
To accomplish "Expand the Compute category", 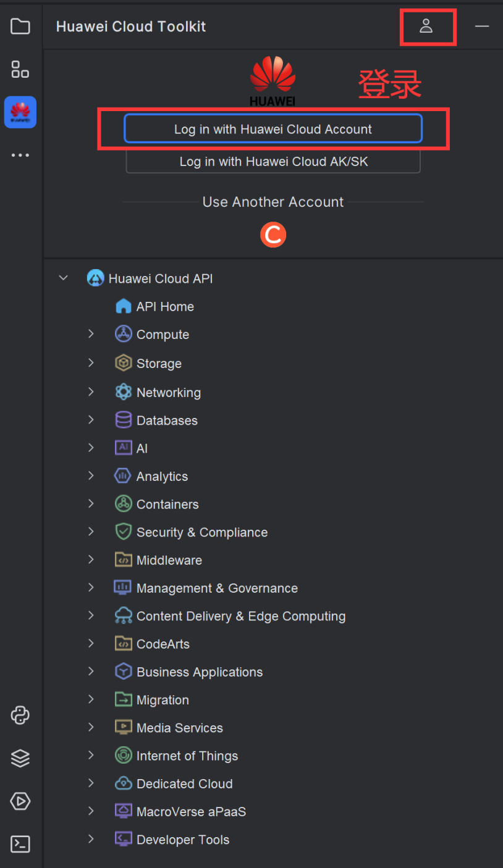I will (x=91, y=334).
